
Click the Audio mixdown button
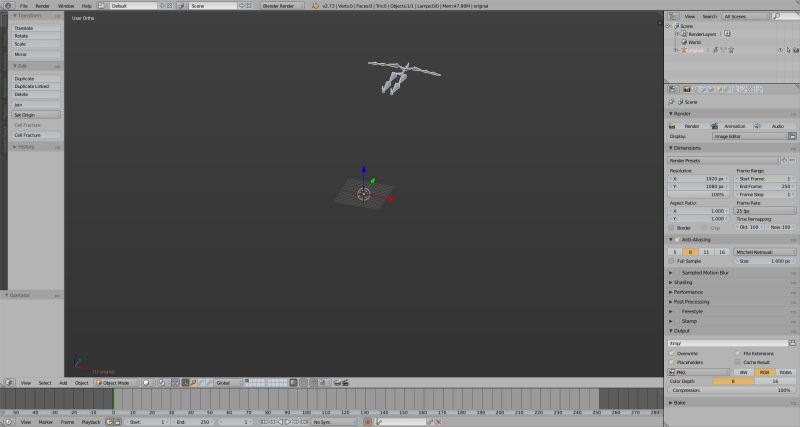(774, 126)
